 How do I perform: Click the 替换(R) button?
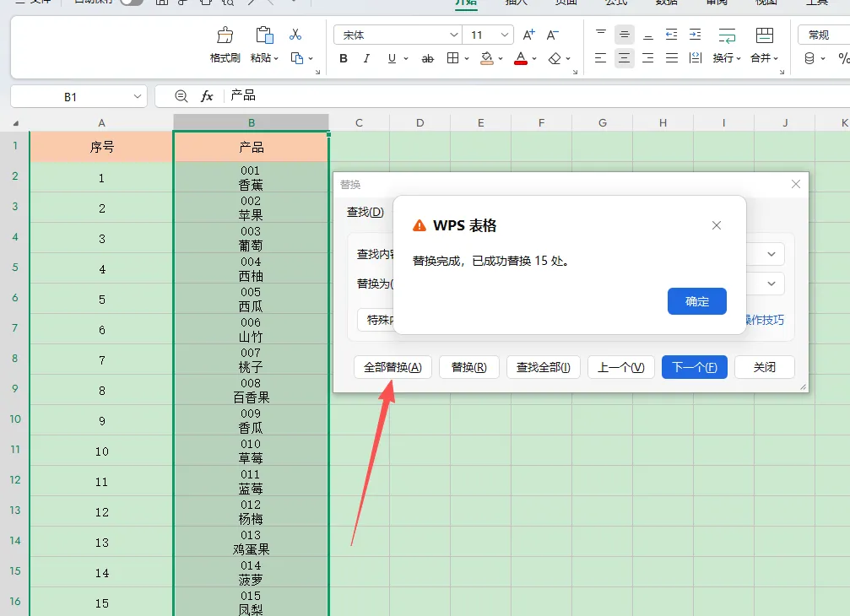[x=469, y=367]
